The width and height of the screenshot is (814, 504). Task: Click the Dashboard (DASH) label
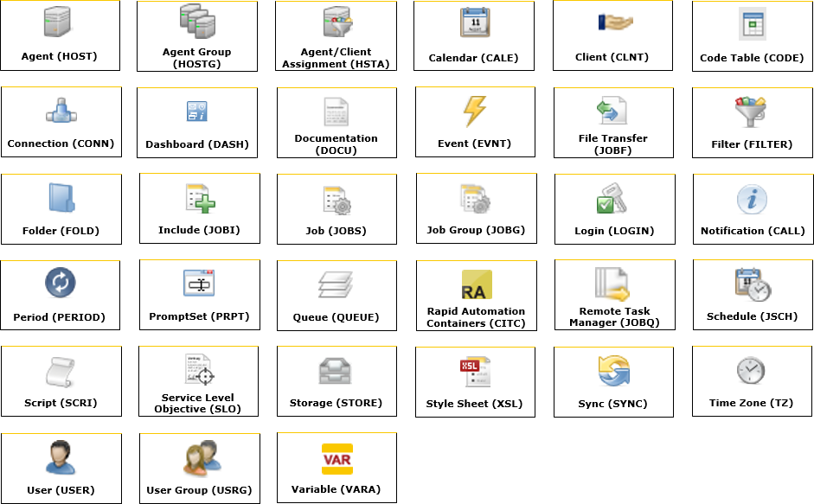click(197, 144)
